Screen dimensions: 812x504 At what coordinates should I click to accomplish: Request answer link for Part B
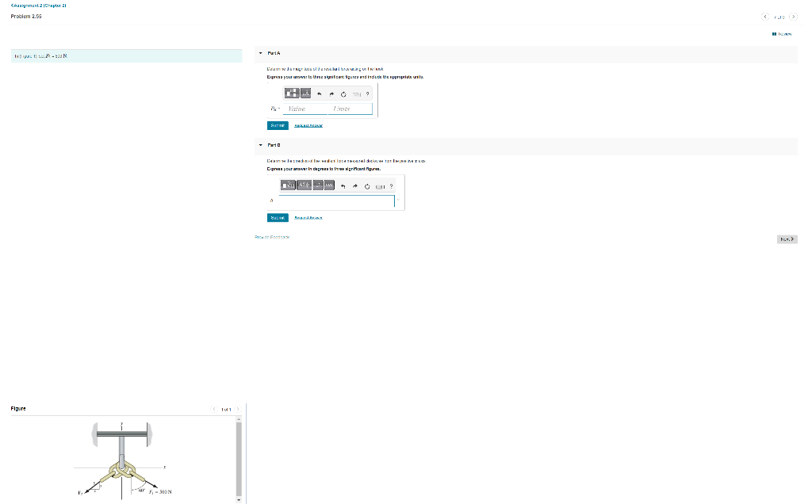[x=308, y=218]
